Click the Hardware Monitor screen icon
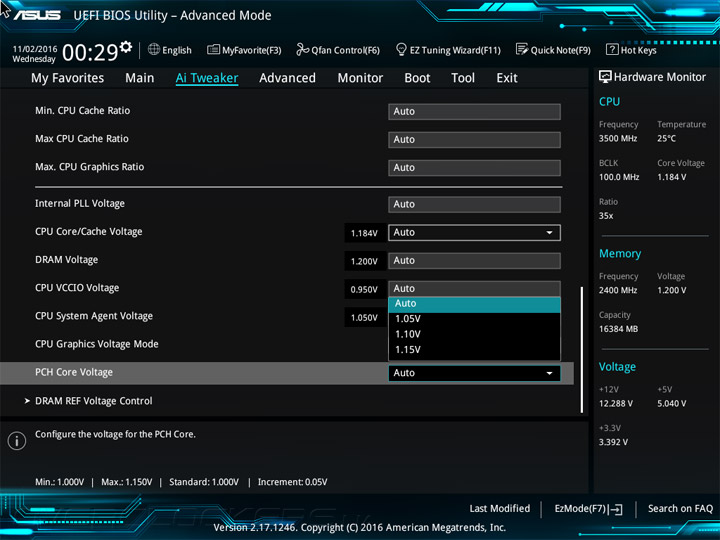Viewport: 720px width, 540px height. click(x=605, y=77)
